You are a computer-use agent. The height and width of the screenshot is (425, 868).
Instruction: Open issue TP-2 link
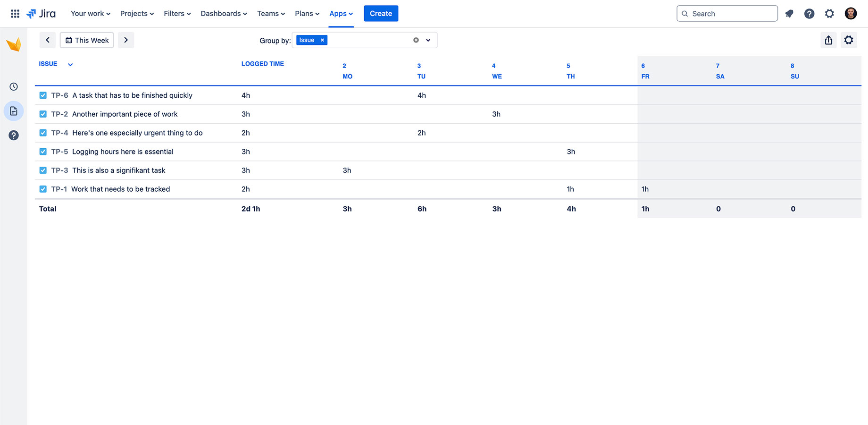click(x=59, y=114)
